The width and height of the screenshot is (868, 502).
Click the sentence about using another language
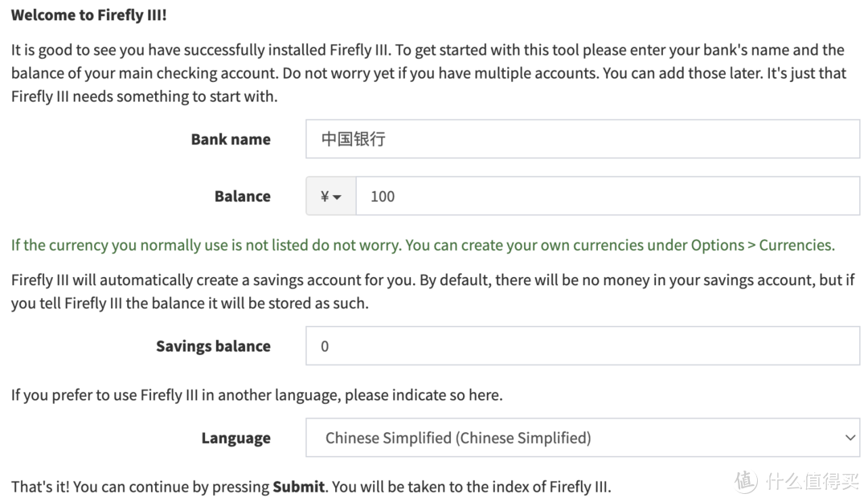click(256, 395)
